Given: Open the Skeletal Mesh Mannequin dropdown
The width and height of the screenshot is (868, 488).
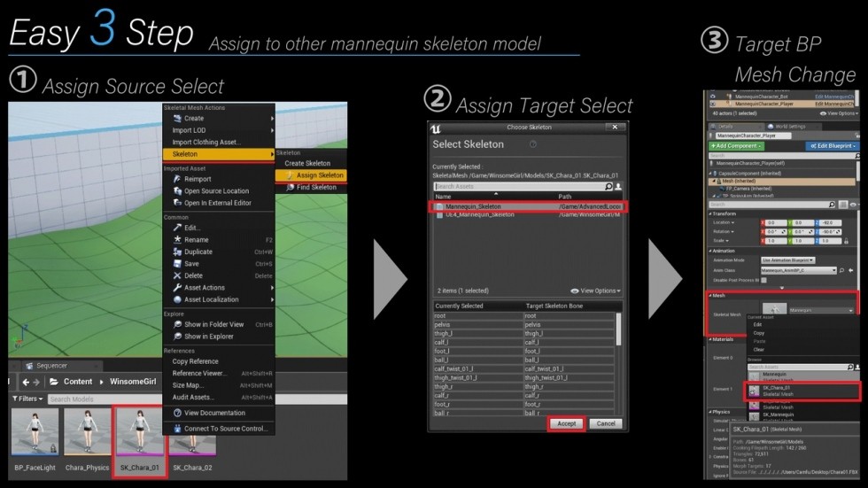Looking at the screenshot, I should [822, 310].
